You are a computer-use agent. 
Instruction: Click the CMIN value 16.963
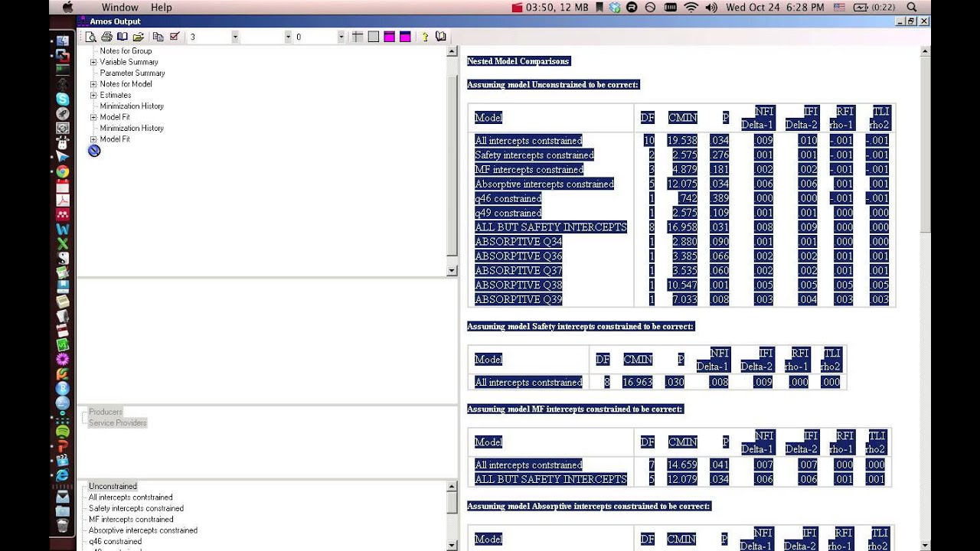pyautogui.click(x=638, y=383)
